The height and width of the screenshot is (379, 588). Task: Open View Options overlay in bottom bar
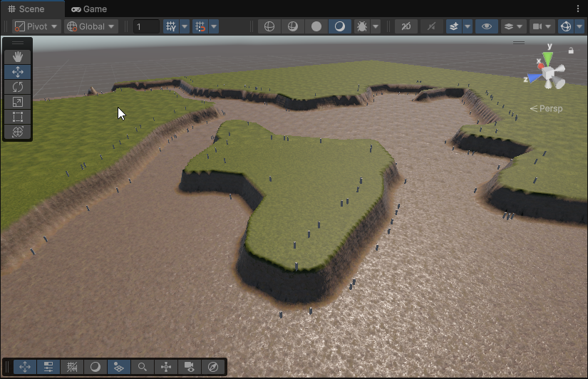pos(119,367)
